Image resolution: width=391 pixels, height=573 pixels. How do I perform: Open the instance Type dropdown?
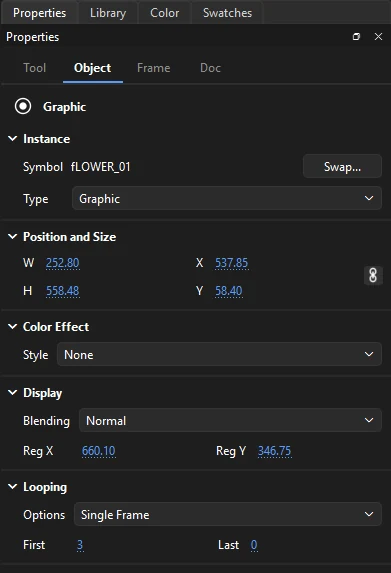[x=227, y=198]
